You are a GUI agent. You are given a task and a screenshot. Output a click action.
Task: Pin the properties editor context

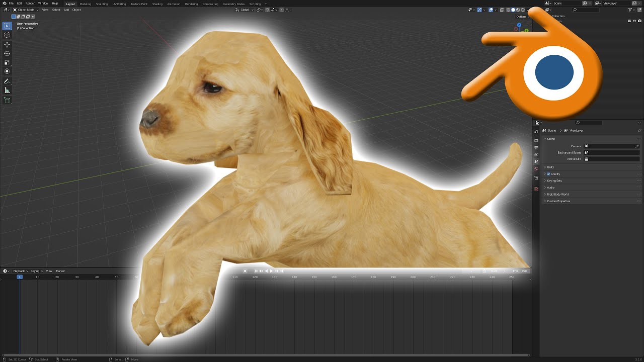[x=639, y=130]
